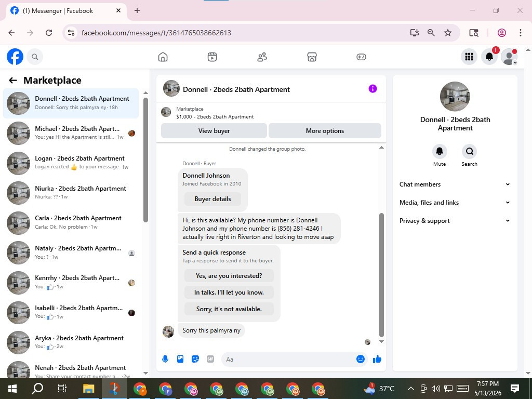Open the Facebook search magnifier
532x399 pixels.
click(x=35, y=57)
